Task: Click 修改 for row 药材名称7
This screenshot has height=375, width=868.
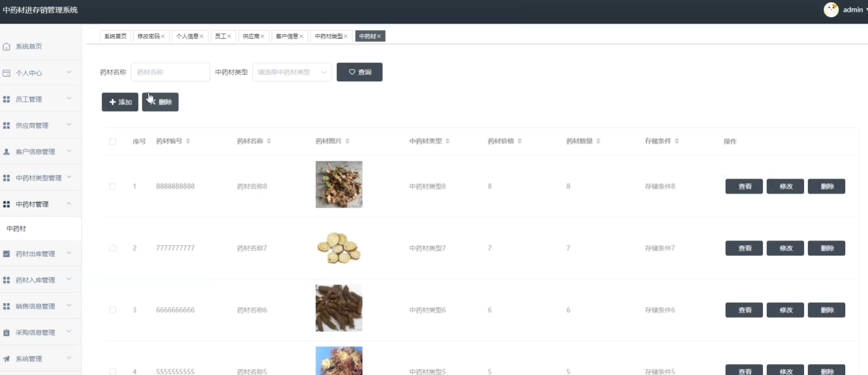Action: [785, 248]
